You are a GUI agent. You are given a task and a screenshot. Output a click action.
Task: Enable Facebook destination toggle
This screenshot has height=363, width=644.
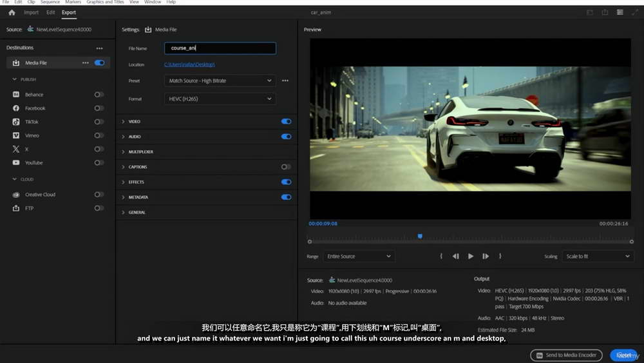(x=99, y=108)
